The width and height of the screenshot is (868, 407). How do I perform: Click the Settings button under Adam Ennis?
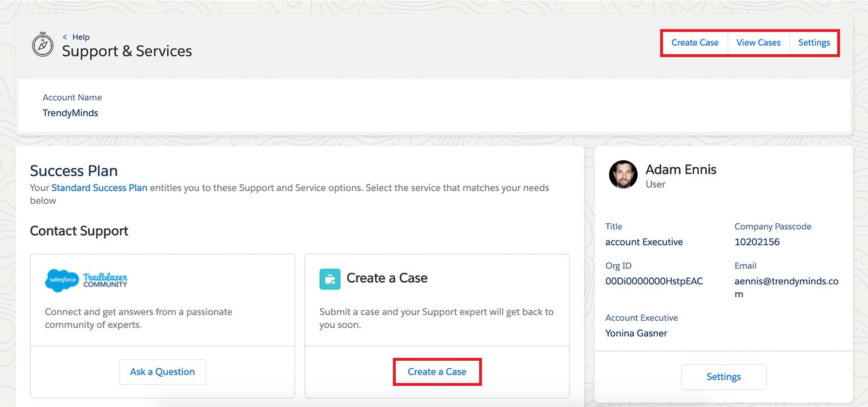point(724,377)
